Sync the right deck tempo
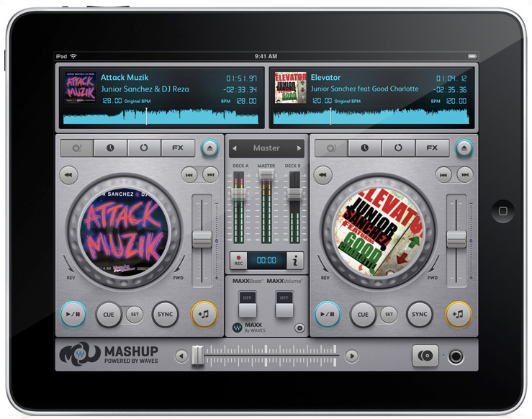The image size is (532, 419). click(x=420, y=315)
